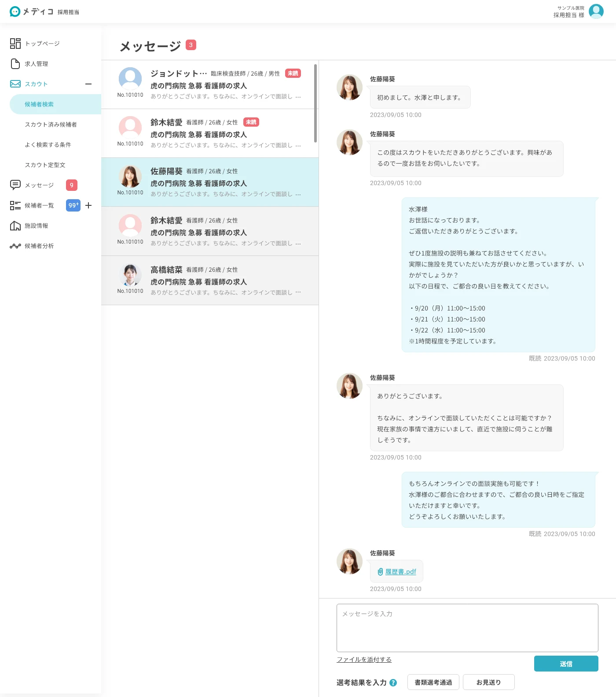The height and width of the screenshot is (697, 616).
Task: Click the conversation list scrollbar
Action: pyautogui.click(x=315, y=103)
